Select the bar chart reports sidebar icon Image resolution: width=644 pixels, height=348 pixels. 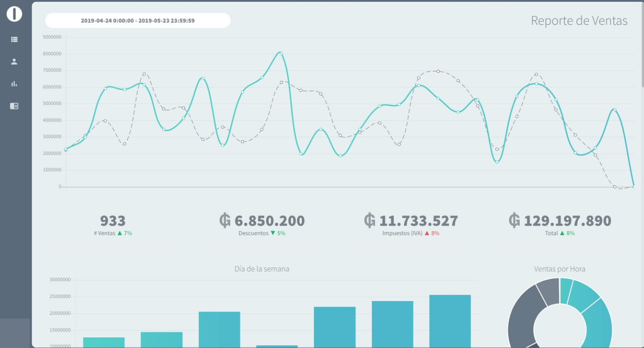[x=14, y=84]
